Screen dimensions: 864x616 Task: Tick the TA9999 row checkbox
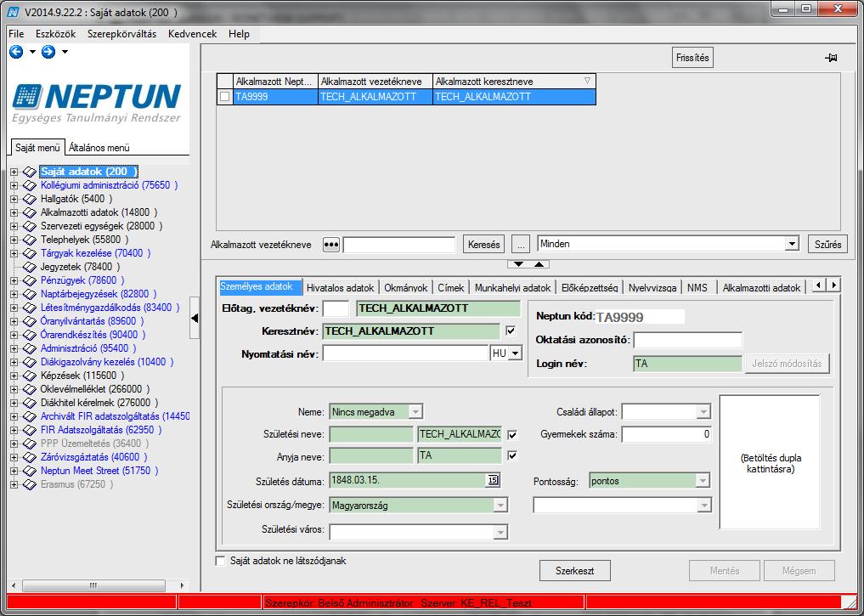225,97
